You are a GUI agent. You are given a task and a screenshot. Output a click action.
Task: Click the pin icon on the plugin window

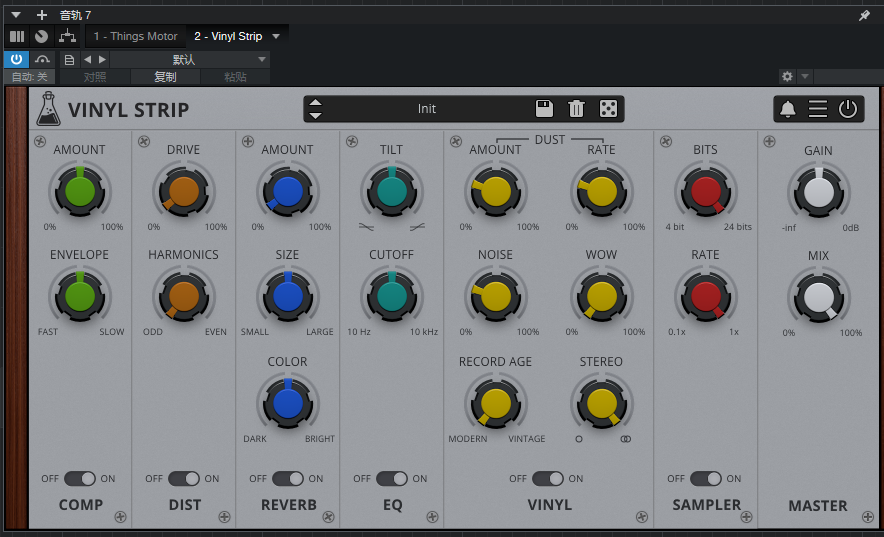[864, 15]
